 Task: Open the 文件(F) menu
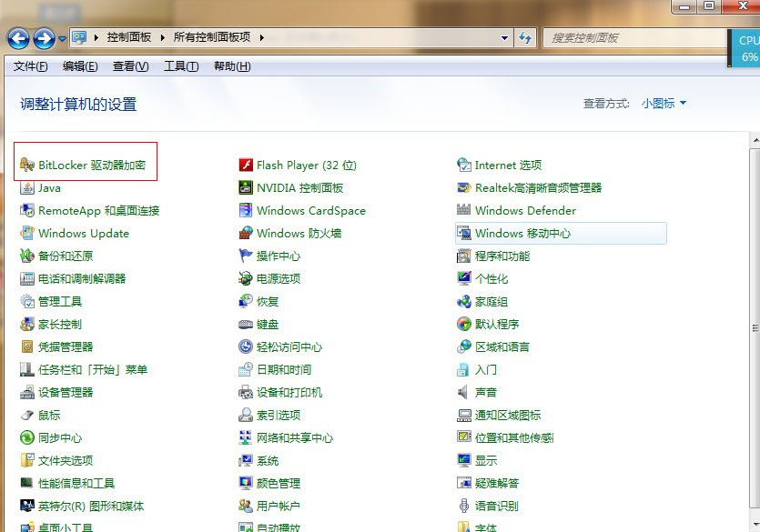click(31, 66)
